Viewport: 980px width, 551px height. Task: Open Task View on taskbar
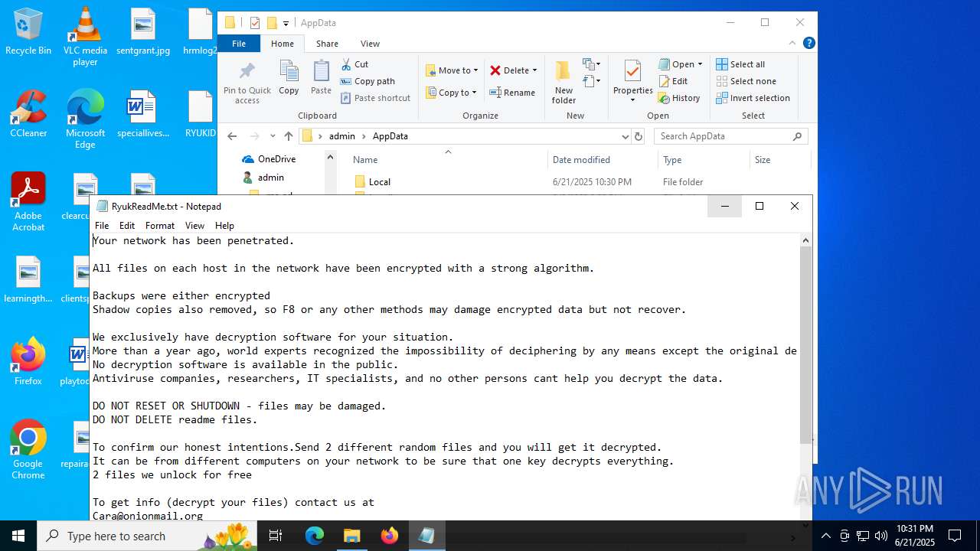(276, 536)
